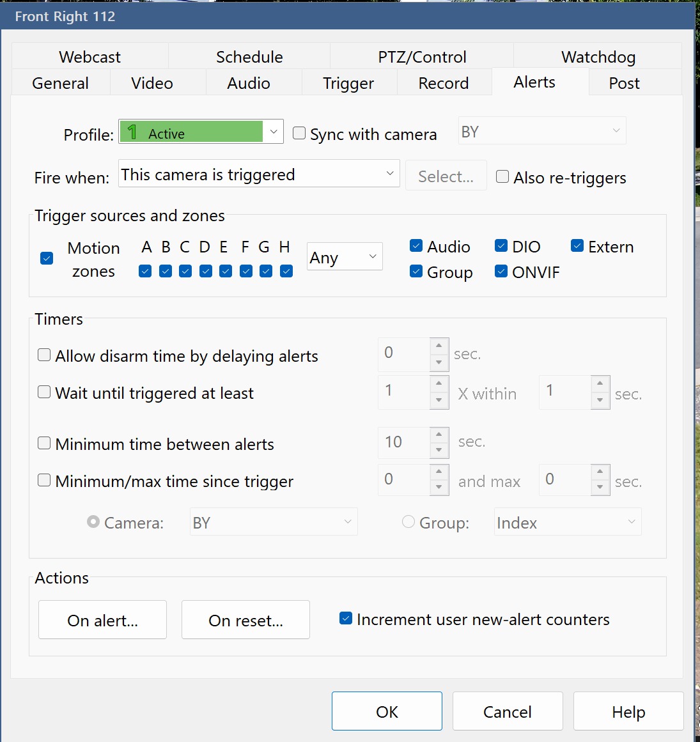The height and width of the screenshot is (742, 700).
Task: Increase the 'and max' seconds spinner
Action: tap(600, 472)
